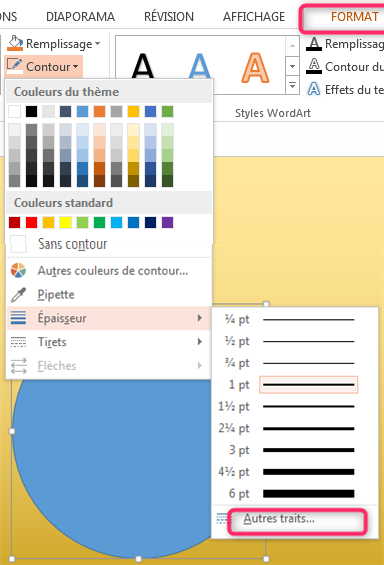The width and height of the screenshot is (384, 565).
Task: Choose the black A WordArt style
Action: coord(143,66)
